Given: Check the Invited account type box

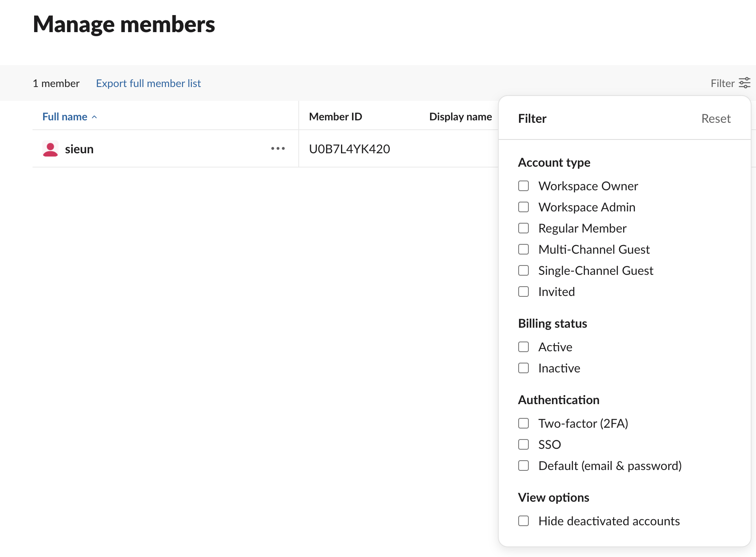Looking at the screenshot, I should point(524,292).
